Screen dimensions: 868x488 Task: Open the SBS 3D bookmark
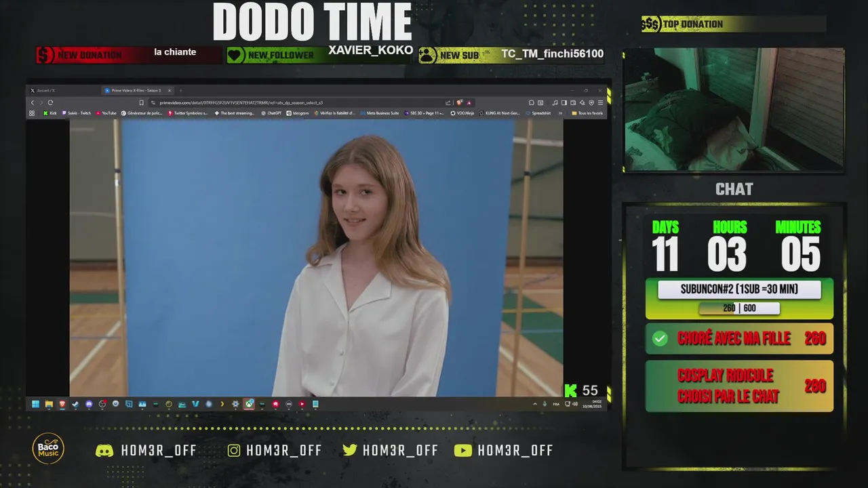click(x=424, y=113)
